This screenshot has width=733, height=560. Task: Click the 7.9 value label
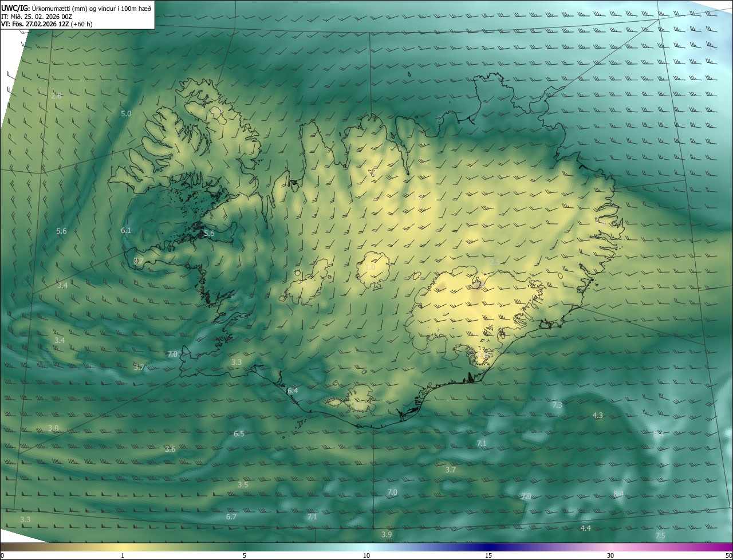[526, 496]
